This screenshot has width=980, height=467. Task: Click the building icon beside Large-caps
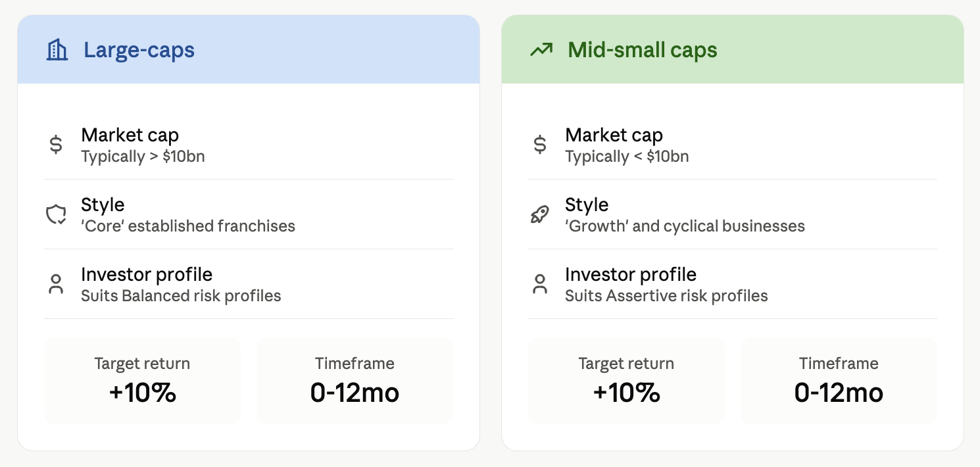click(57, 50)
